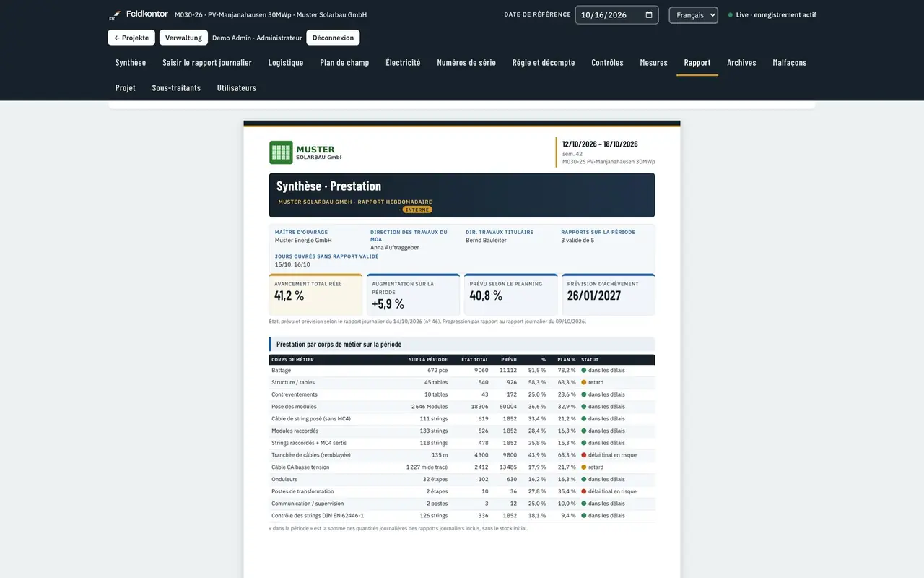
Task: Open Saisir le rapport journalier tab
Action: pyautogui.click(x=207, y=63)
